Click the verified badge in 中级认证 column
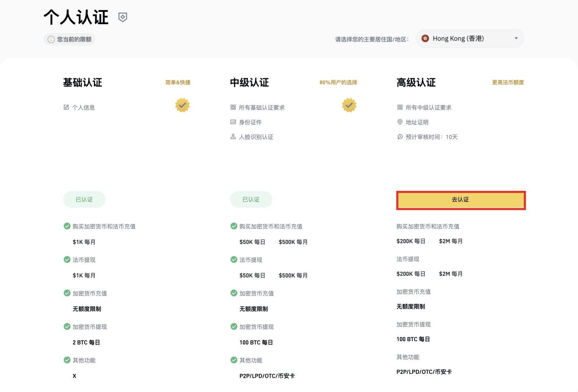 click(x=349, y=105)
